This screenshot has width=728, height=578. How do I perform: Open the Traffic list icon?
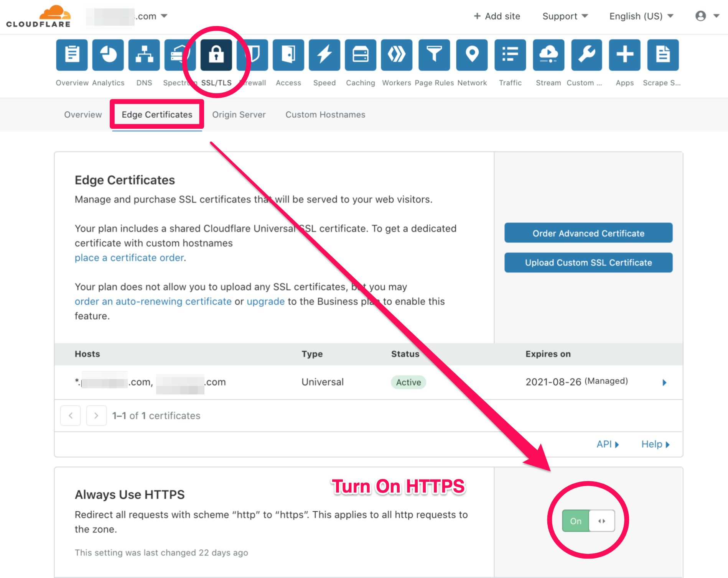(510, 55)
